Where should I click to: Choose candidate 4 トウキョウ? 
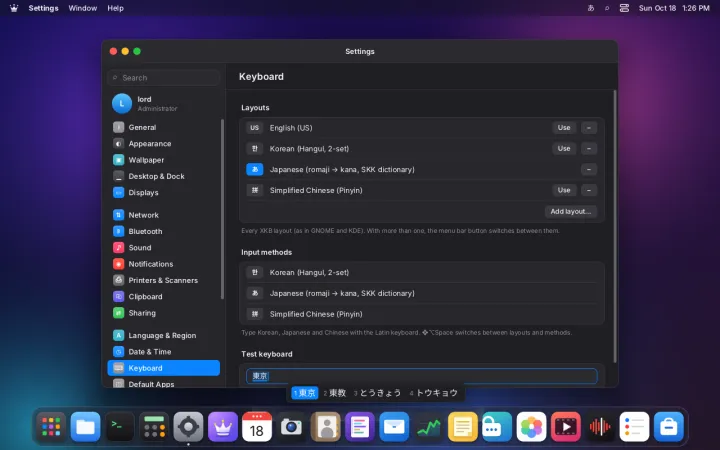point(433,393)
